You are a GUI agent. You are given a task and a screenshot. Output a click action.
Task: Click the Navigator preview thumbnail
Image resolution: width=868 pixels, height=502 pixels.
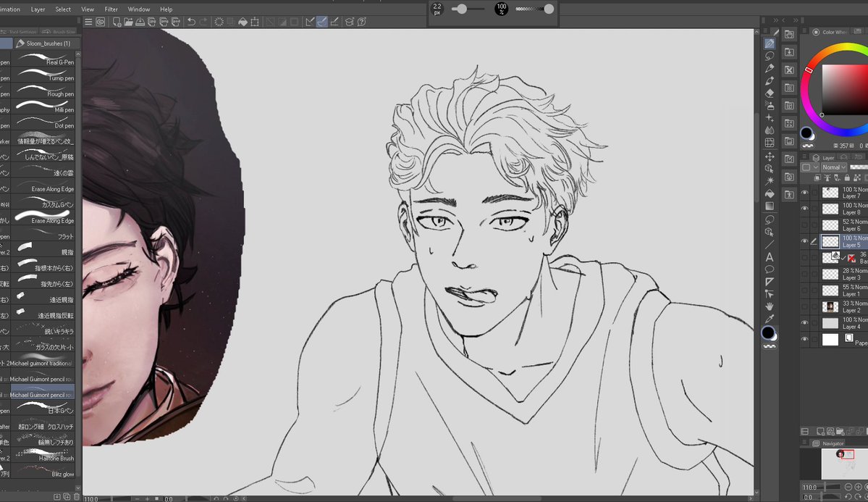(843, 463)
